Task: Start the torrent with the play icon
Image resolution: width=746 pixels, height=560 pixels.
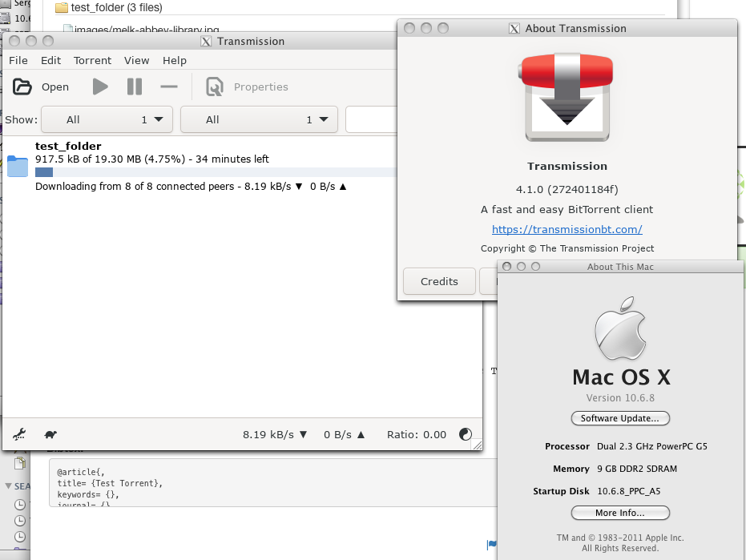Action: 100,87
